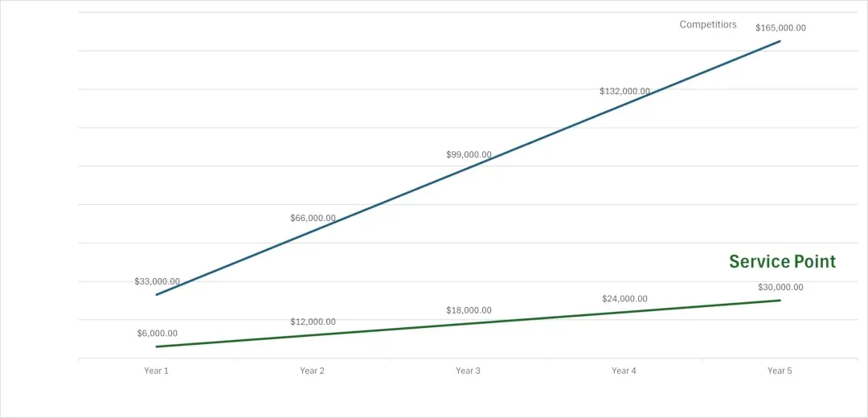Image resolution: width=868 pixels, height=418 pixels.
Task: Click the $12,000.00 data label
Action: 313,322
